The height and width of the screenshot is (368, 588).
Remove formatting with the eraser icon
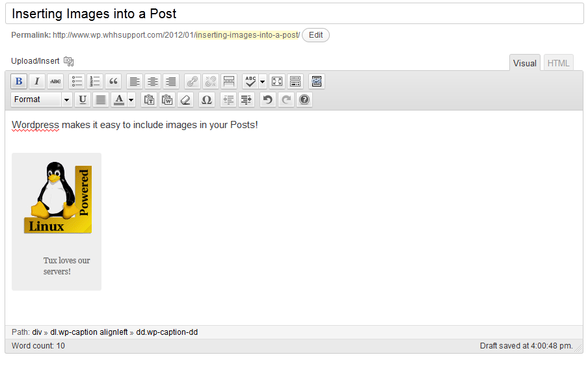point(185,99)
